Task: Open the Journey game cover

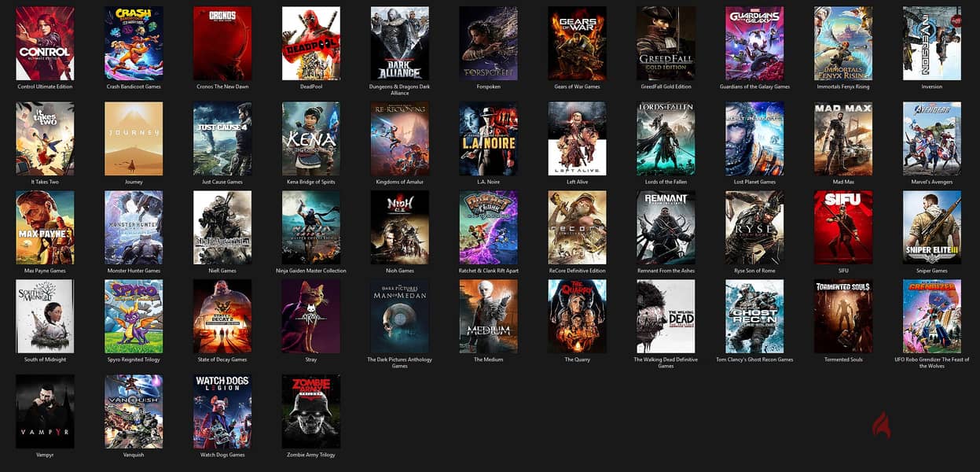Action: tap(134, 138)
